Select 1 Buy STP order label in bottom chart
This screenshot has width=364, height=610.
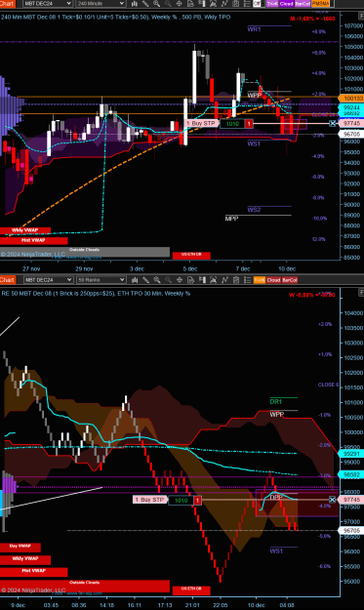click(x=149, y=500)
